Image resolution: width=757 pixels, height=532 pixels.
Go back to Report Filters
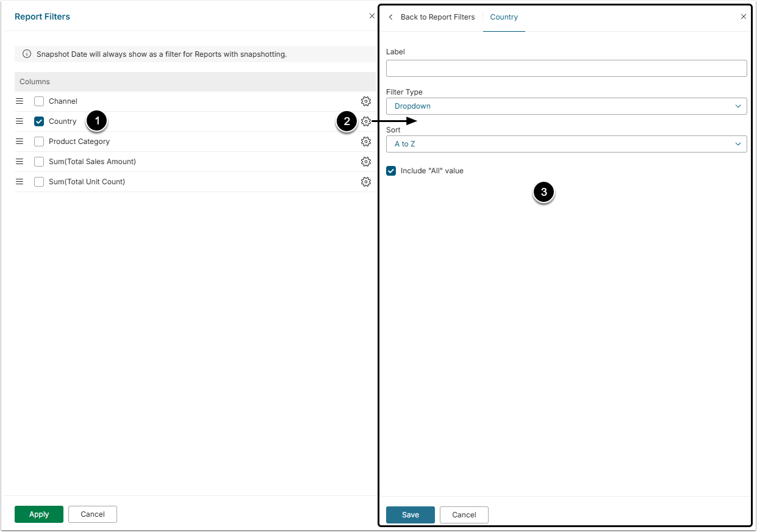click(x=431, y=17)
